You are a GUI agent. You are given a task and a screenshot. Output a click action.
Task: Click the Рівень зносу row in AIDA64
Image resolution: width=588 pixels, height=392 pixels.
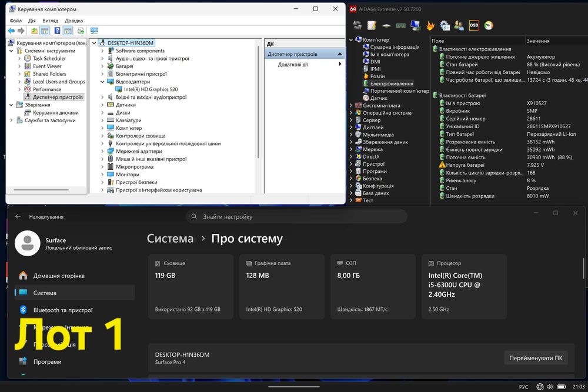pos(510,180)
